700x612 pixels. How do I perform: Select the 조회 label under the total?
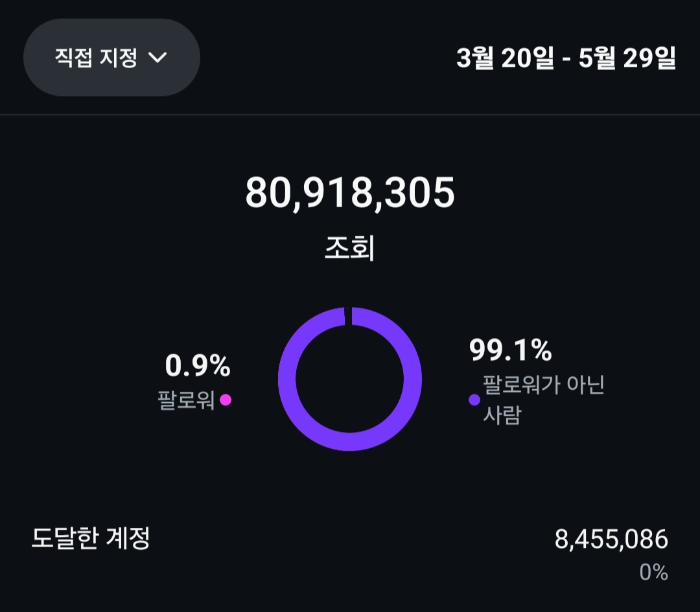click(x=350, y=249)
